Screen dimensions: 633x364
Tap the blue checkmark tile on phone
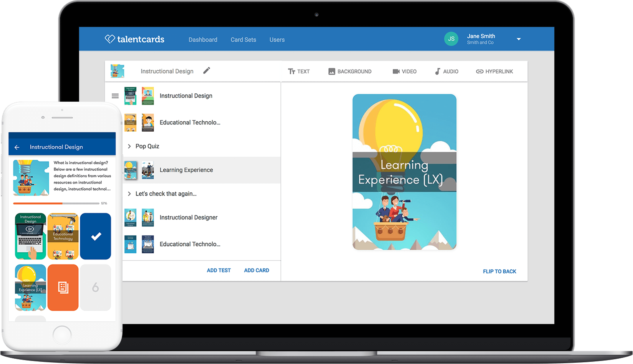point(96,236)
